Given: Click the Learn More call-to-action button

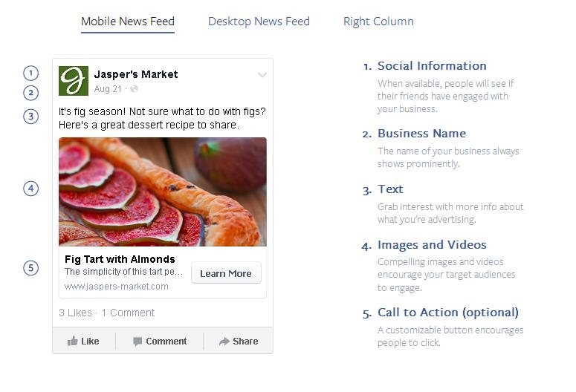Looking at the screenshot, I should (x=226, y=273).
